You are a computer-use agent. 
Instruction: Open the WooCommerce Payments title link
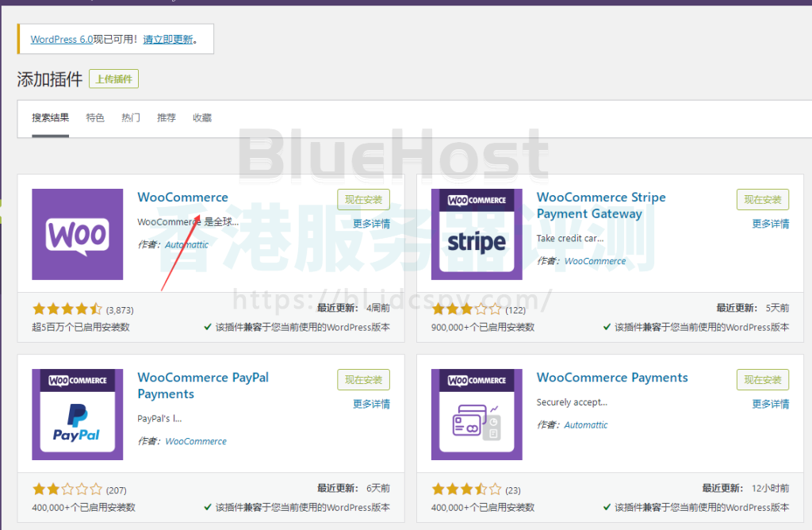tap(612, 378)
